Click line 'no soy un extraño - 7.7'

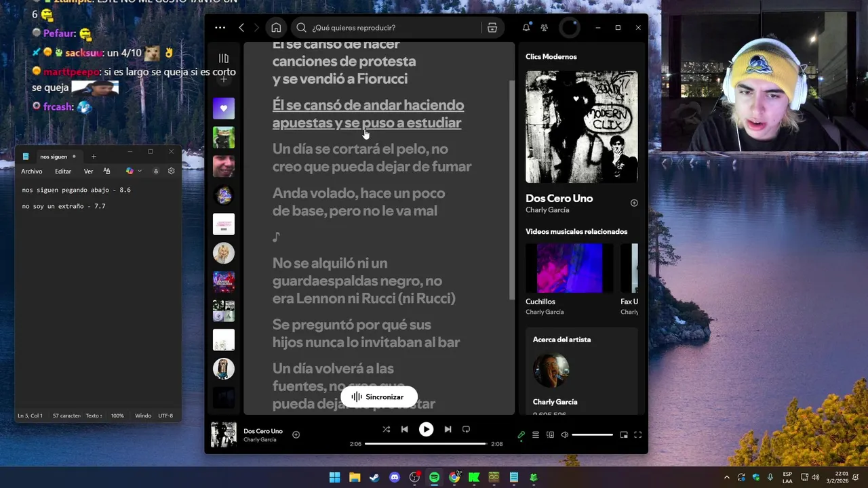[64, 206]
